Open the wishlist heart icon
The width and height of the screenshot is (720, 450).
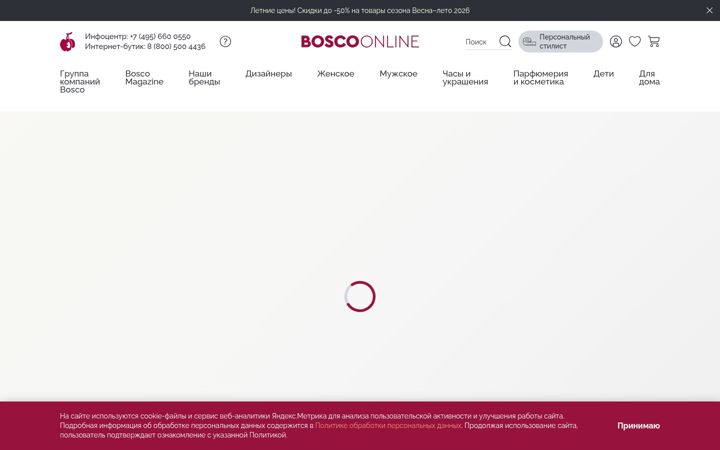coord(635,41)
